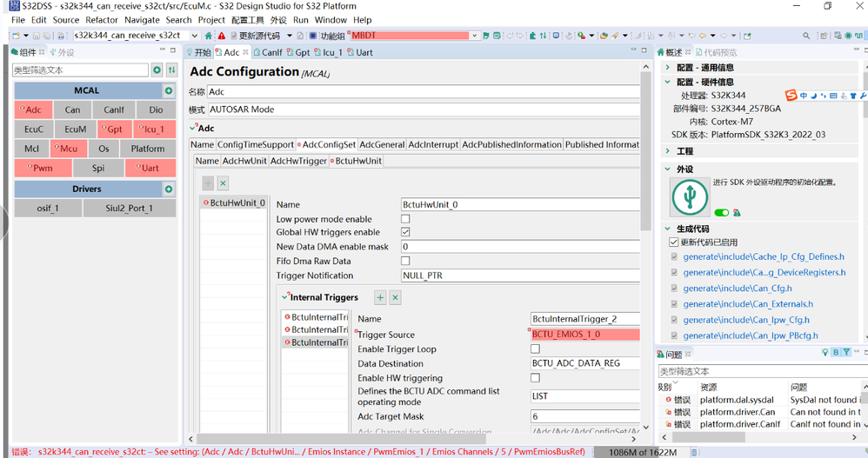Click the back navigation yellow arrow
This screenshot has width=868, height=458.
(x=703, y=36)
